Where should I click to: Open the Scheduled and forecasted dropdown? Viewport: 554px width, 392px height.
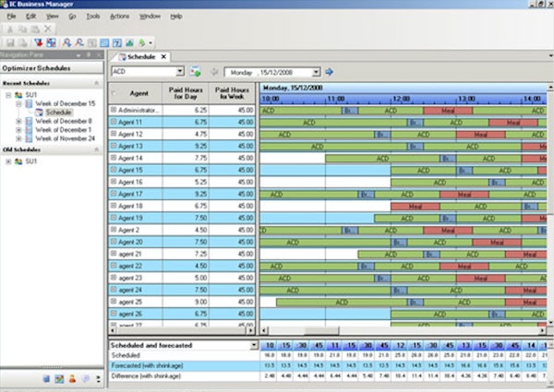[254, 345]
